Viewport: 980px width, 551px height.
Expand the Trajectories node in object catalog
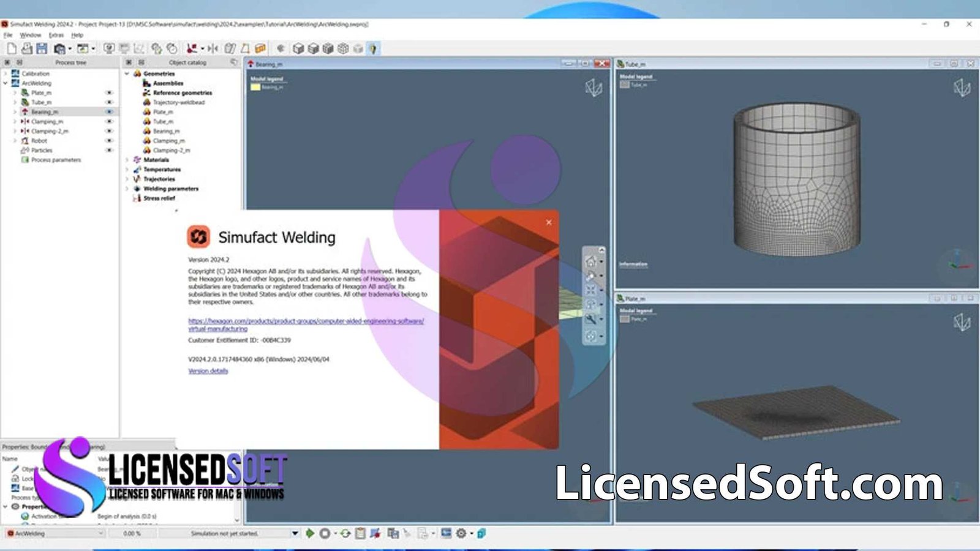[x=127, y=179]
